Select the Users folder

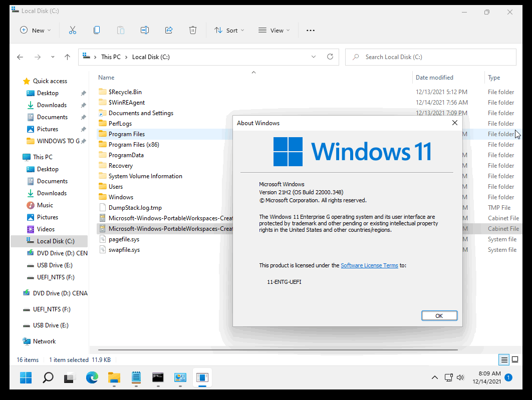click(115, 186)
